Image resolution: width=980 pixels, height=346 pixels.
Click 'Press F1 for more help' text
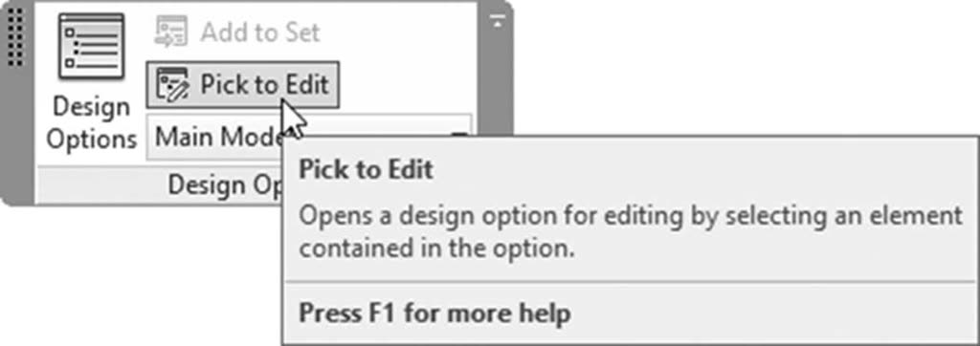pos(434,313)
